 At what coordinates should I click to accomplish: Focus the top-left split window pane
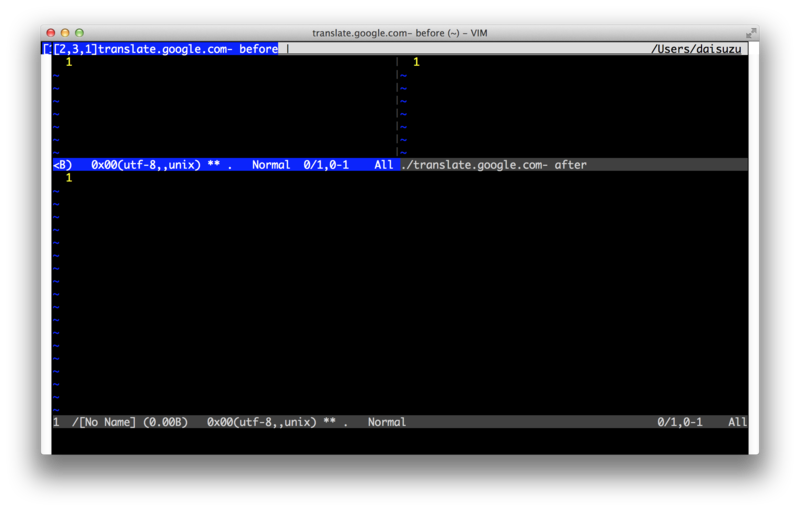(x=224, y=107)
